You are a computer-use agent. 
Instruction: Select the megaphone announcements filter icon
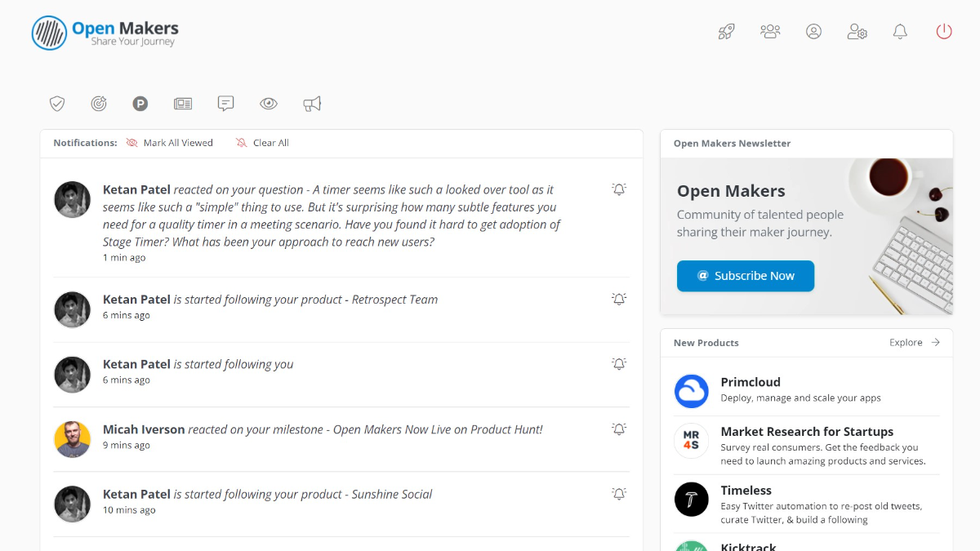tap(312, 104)
